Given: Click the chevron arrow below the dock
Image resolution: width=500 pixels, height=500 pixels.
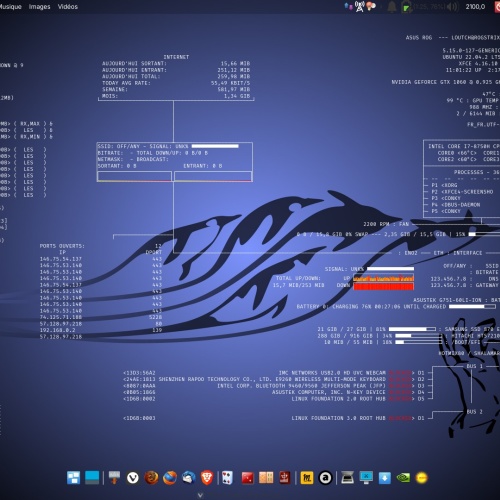Looking at the screenshot, I should (x=200, y=495).
